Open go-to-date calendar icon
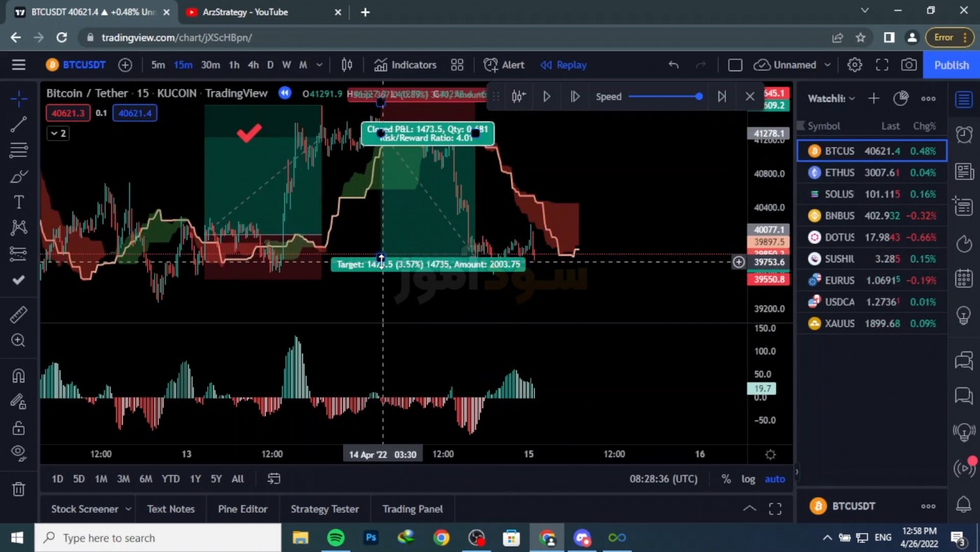 tap(274, 479)
